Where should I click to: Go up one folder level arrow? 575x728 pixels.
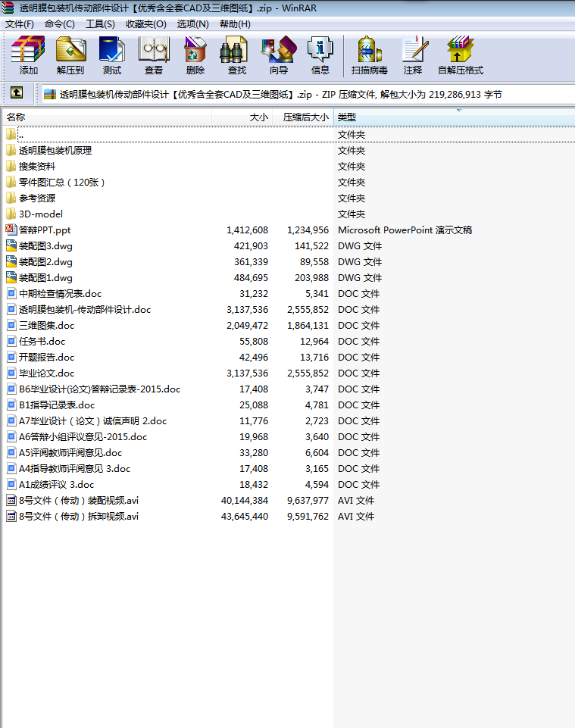(17, 93)
